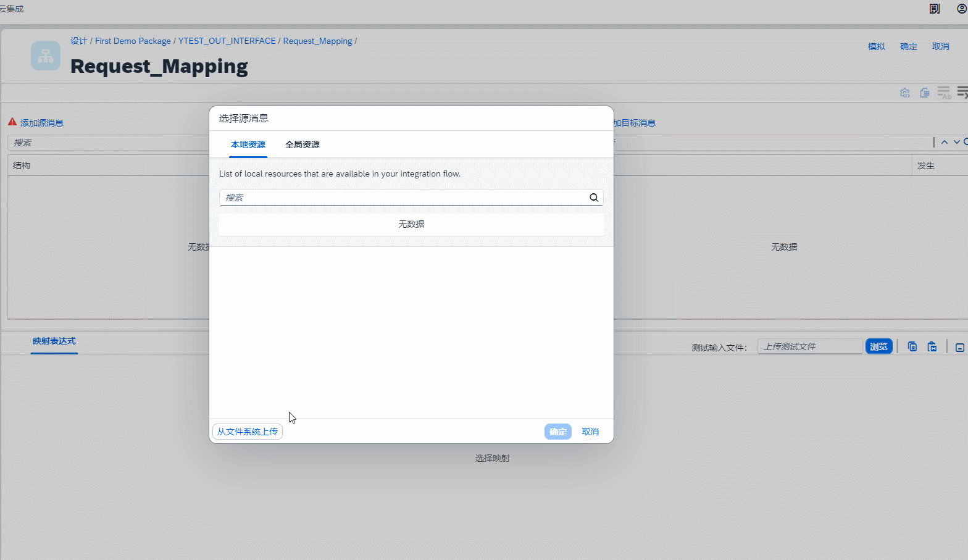Click the 模拟 link in page header
Viewport: 968px width, 560px height.
tap(877, 47)
